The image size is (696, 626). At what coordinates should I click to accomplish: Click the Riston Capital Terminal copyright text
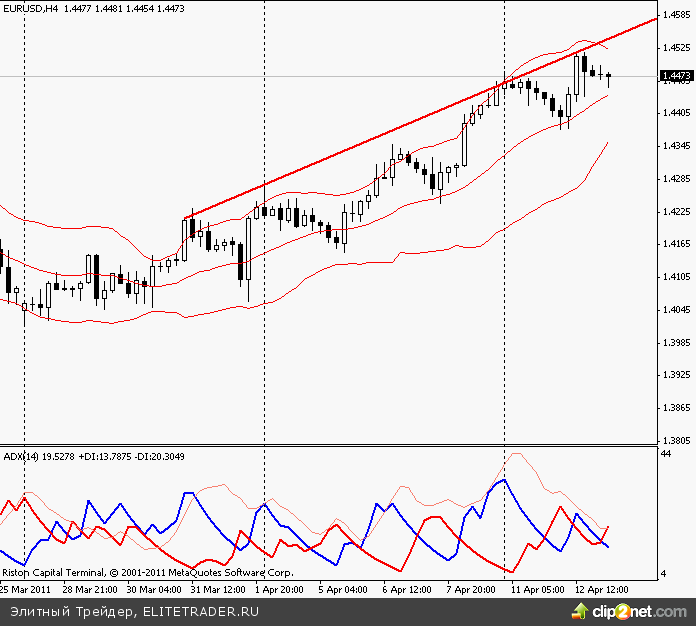click(x=147, y=574)
